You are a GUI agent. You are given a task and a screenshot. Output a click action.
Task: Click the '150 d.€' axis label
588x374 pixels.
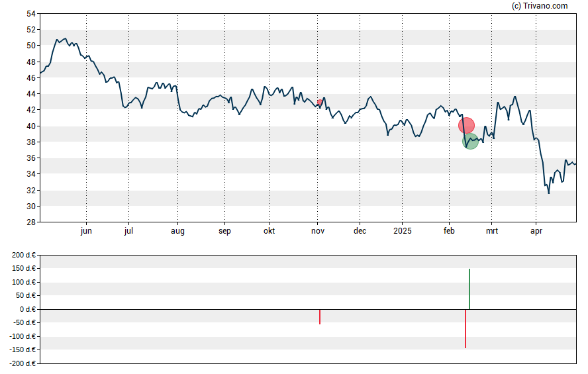[x=24, y=268]
